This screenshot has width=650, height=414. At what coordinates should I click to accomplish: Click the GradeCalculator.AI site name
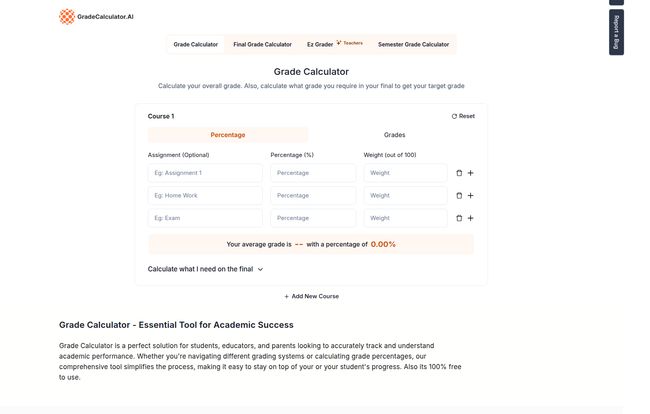pos(105,17)
